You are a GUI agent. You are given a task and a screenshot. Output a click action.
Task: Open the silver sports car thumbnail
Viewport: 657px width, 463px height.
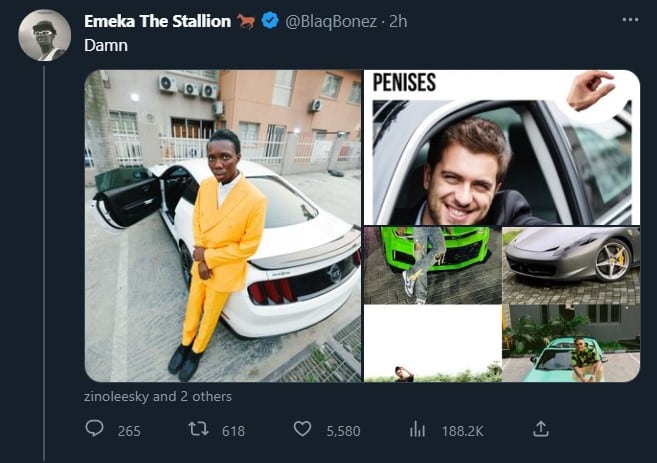click(x=570, y=265)
